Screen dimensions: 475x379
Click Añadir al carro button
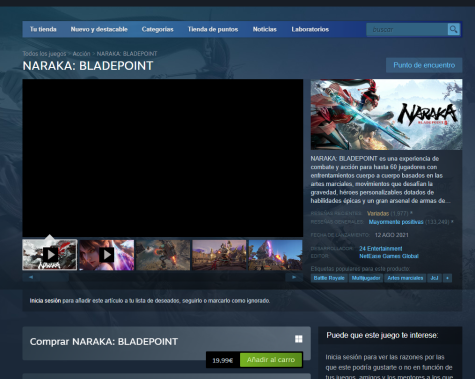(x=271, y=360)
